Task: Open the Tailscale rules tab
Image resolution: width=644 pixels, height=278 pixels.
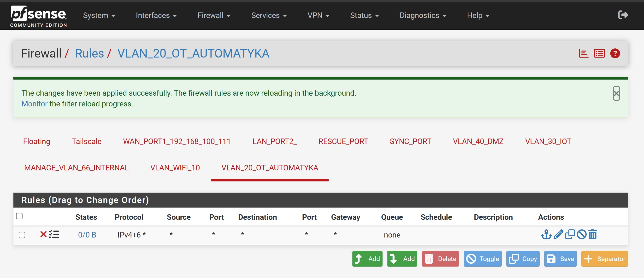Action: coord(87,141)
